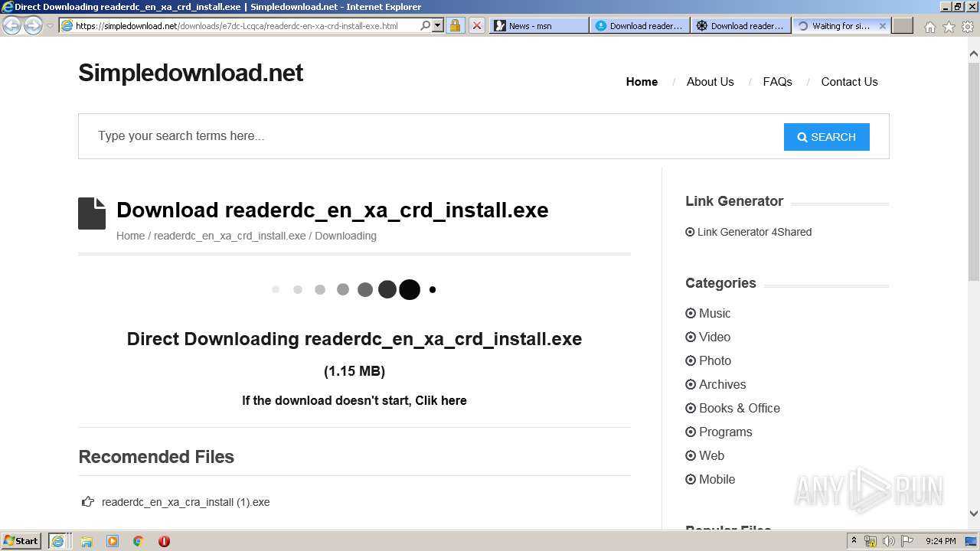
Task: Open the media player taskbar icon
Action: click(113, 541)
